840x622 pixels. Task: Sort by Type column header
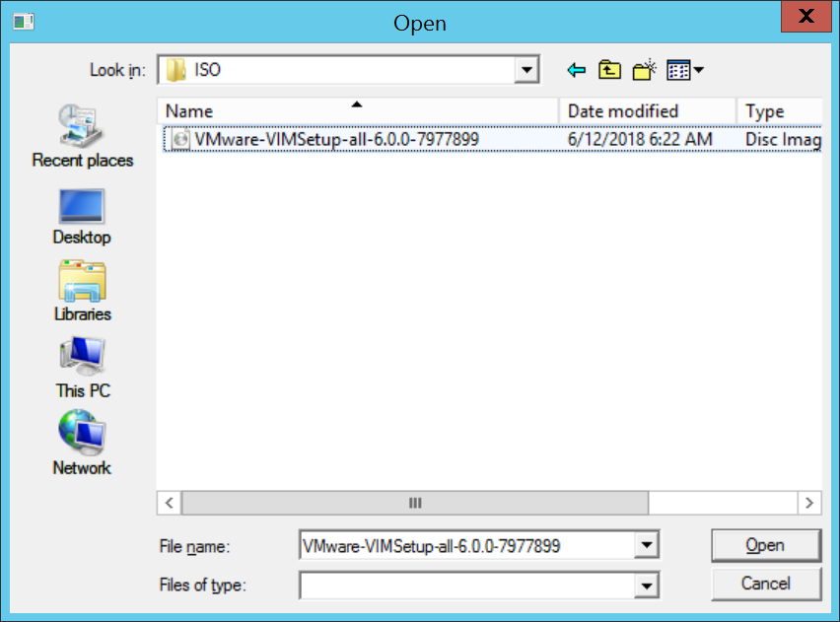pyautogui.click(x=780, y=111)
